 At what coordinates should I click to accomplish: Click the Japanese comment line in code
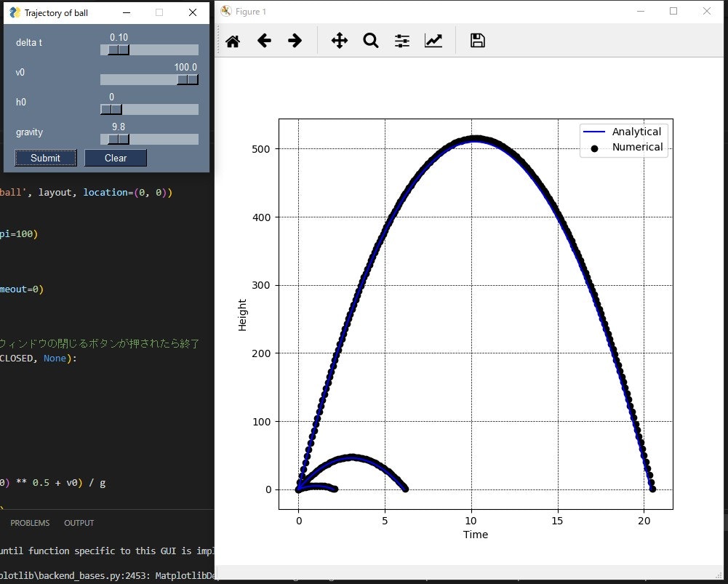(100, 343)
